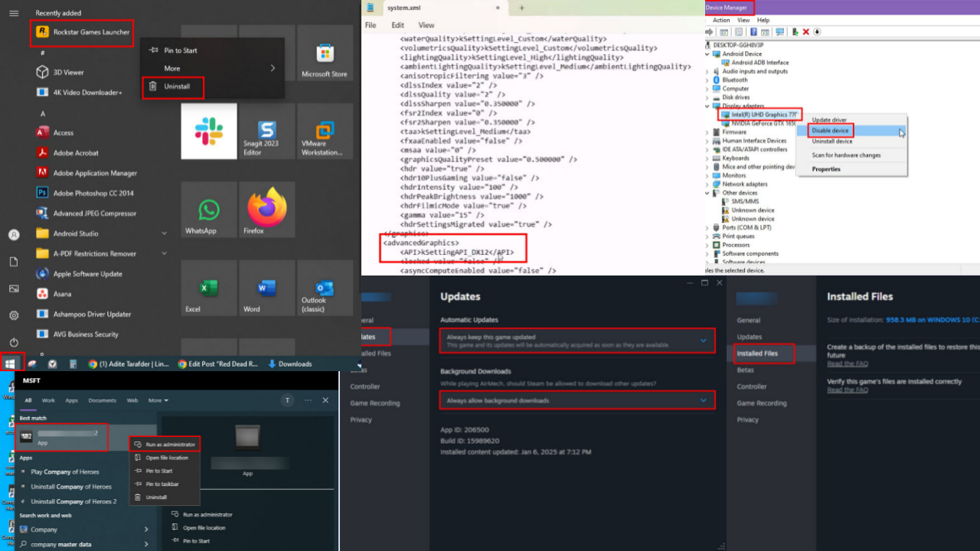Select the system.xml tab in Notepad
The height and width of the screenshot is (551, 980).
(x=435, y=8)
